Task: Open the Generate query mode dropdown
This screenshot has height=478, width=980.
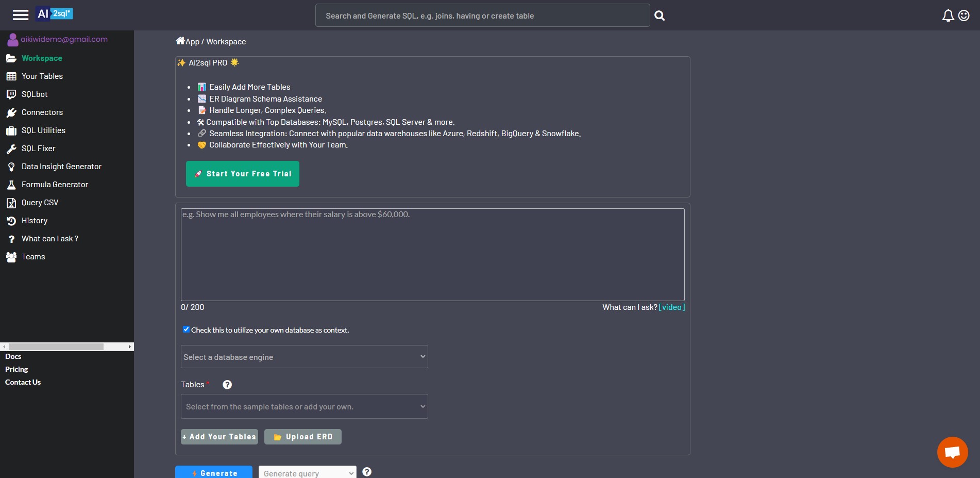Action: (308, 473)
